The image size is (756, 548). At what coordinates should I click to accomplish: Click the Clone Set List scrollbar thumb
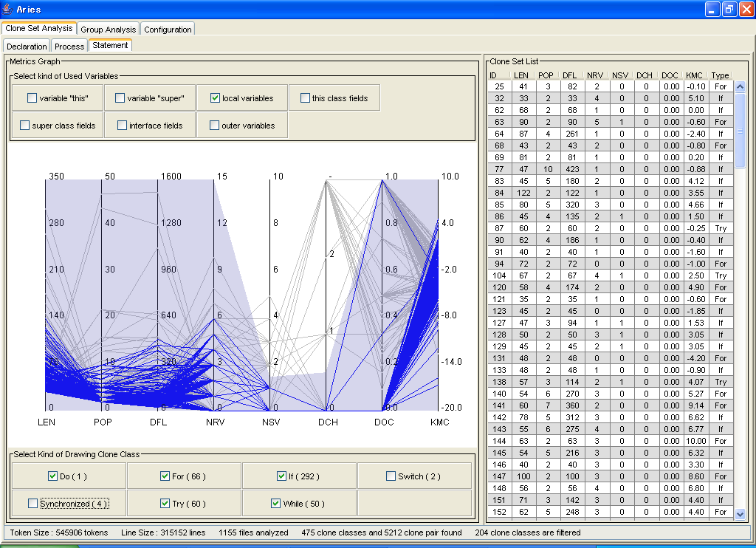(x=740, y=129)
